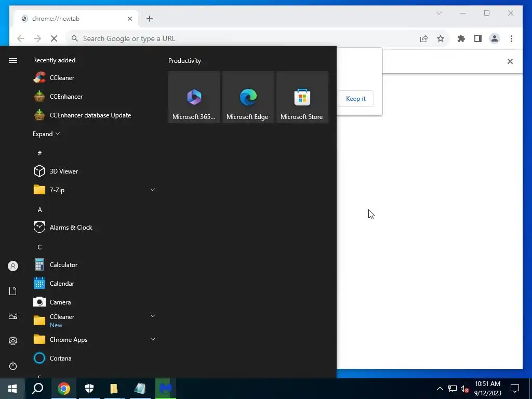Open the Microsoft Edge tile
This screenshot has width=532, height=399.
coord(248,97)
